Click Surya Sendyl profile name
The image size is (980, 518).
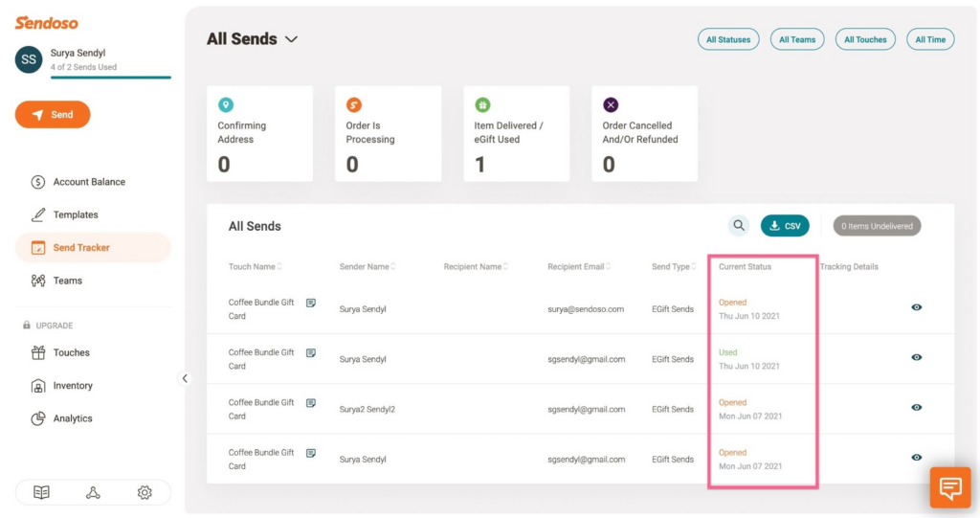(x=78, y=54)
